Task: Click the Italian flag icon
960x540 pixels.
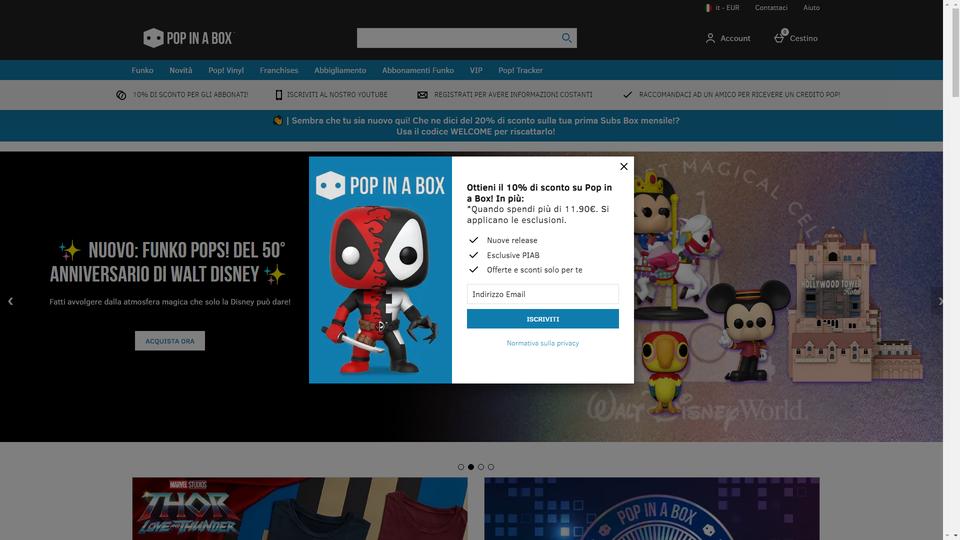Action: click(x=708, y=8)
